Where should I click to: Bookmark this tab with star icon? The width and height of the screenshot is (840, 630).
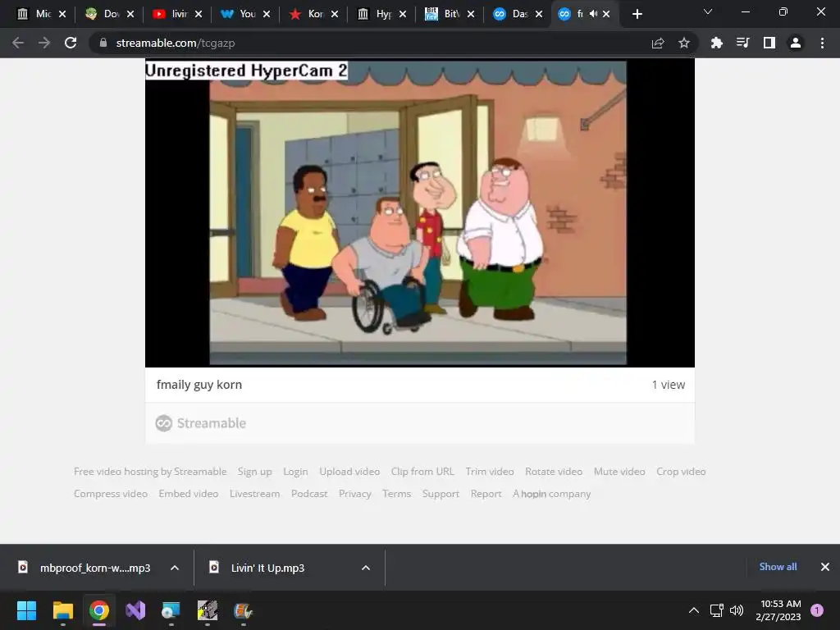point(684,43)
